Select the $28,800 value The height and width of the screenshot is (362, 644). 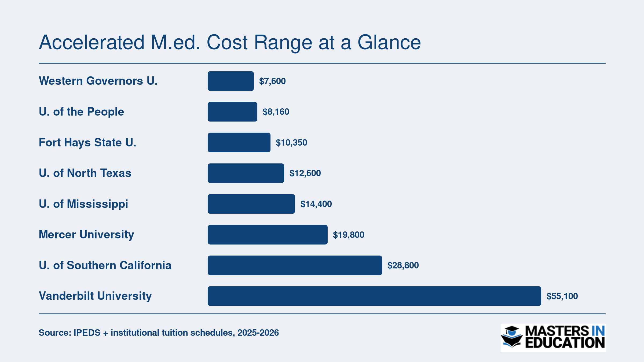tap(403, 265)
